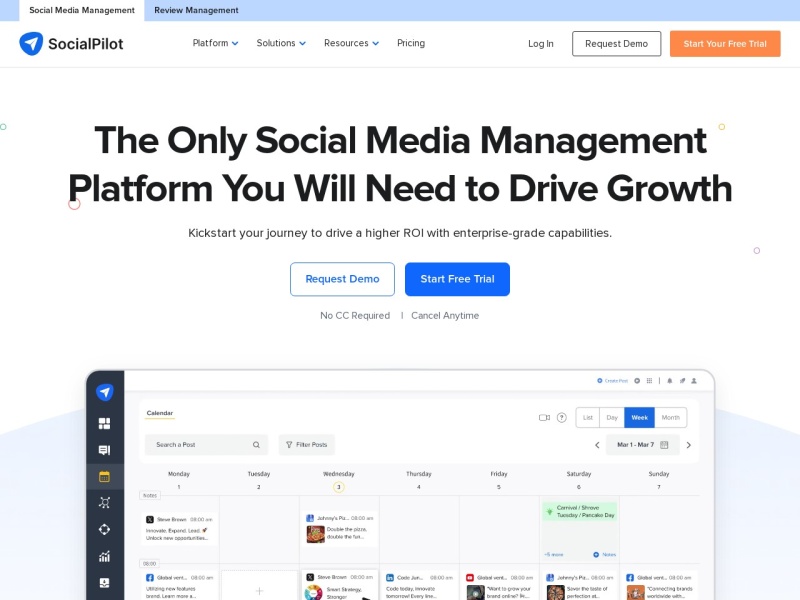This screenshot has width=800, height=600.
Task: Open the pizza thumbnail in Wednesday's Johnny's post
Action: point(315,534)
